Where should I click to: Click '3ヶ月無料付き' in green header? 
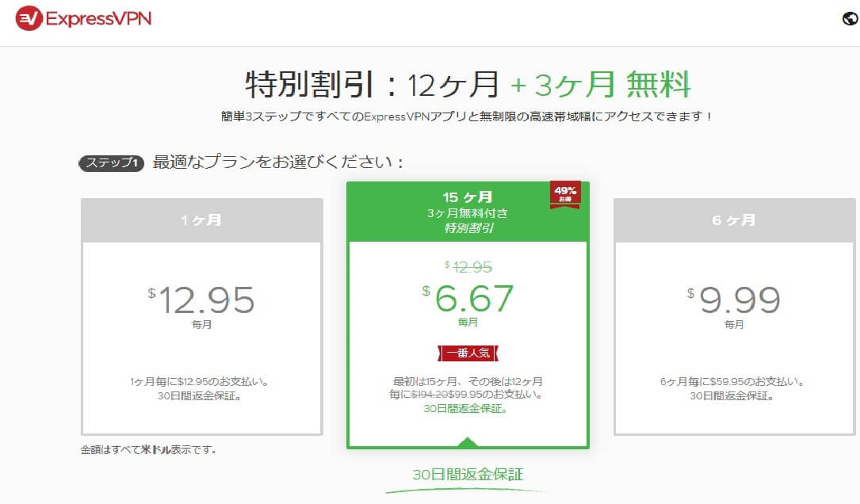pos(468,213)
